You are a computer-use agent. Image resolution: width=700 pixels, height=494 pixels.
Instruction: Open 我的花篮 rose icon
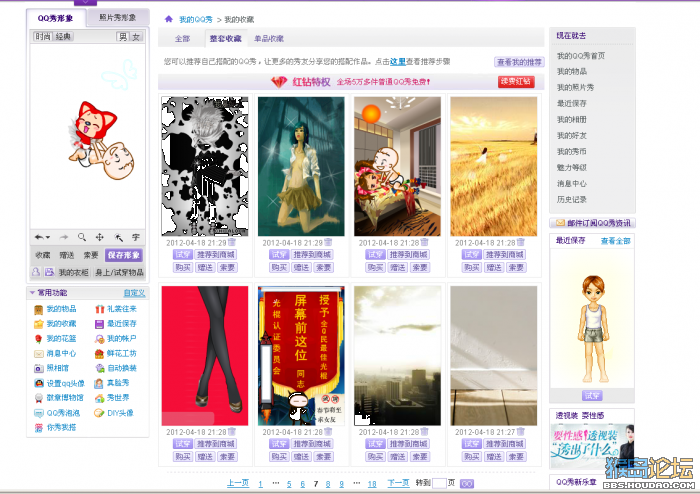pos(39,339)
